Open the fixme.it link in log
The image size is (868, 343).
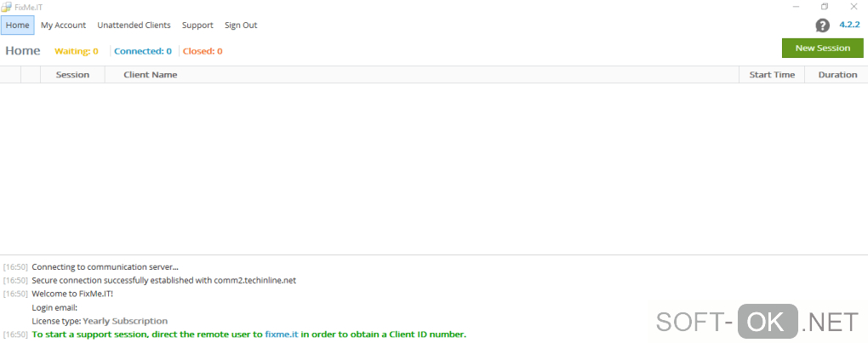282,334
